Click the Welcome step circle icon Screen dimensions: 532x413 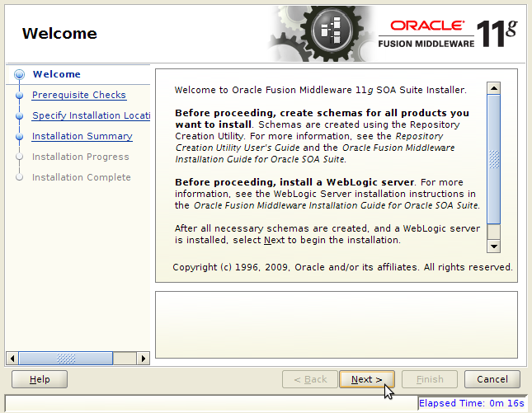[19, 74]
